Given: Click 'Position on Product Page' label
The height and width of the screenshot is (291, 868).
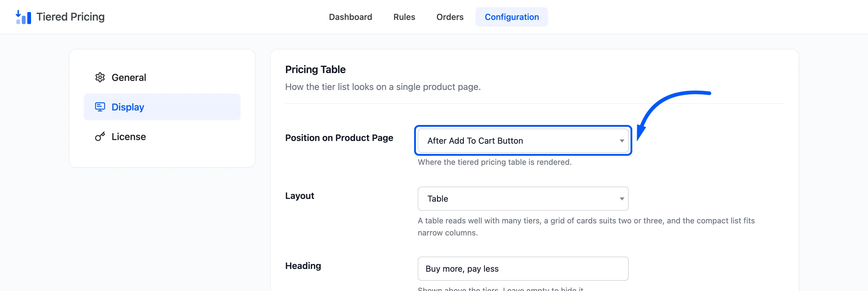Looking at the screenshot, I should point(339,138).
